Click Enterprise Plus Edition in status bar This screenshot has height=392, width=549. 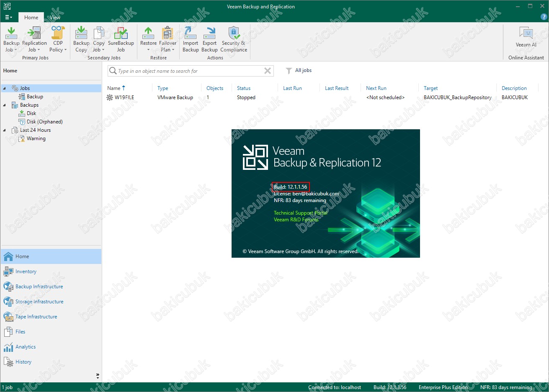(x=443, y=387)
